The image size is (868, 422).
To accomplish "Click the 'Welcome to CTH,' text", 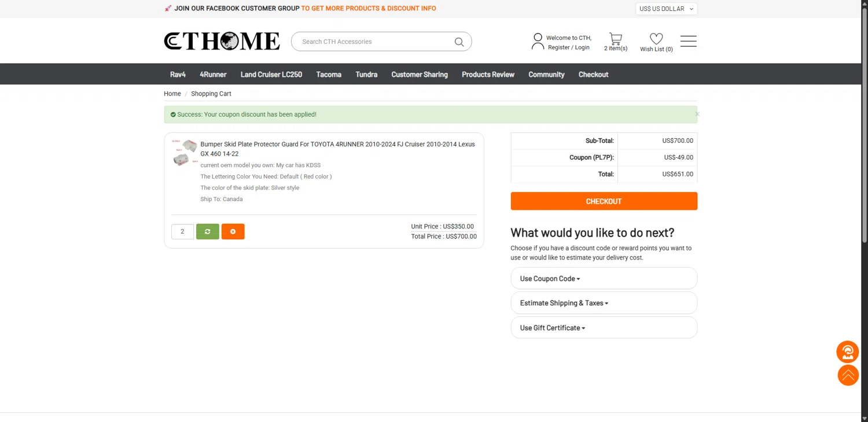I will tap(569, 38).
